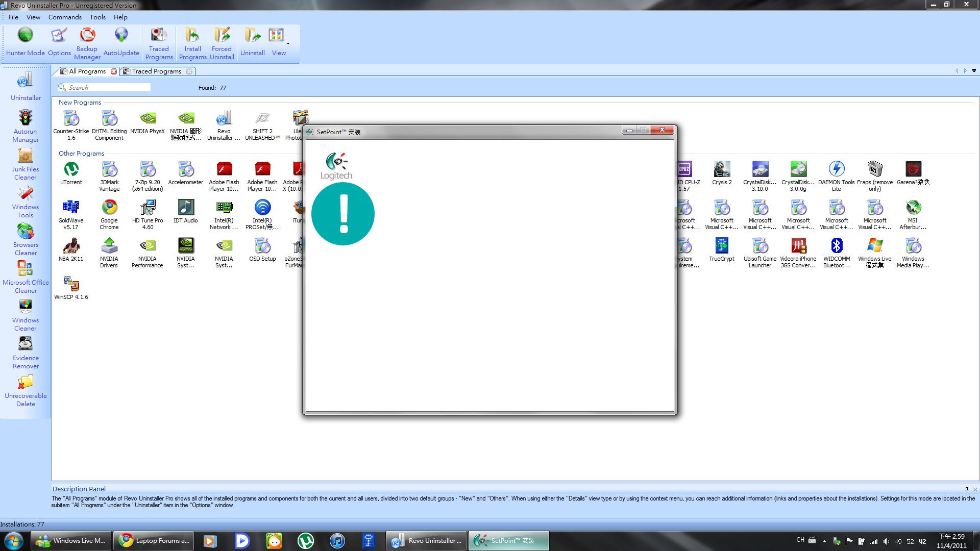The height and width of the screenshot is (551, 980).
Task: Open Unrecoverable Delete tool
Action: [x=26, y=391]
